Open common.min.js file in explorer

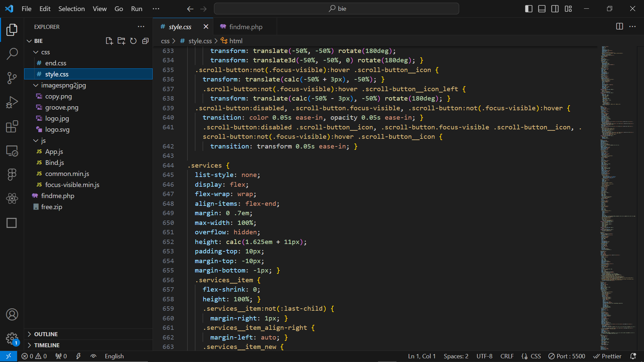click(x=67, y=174)
